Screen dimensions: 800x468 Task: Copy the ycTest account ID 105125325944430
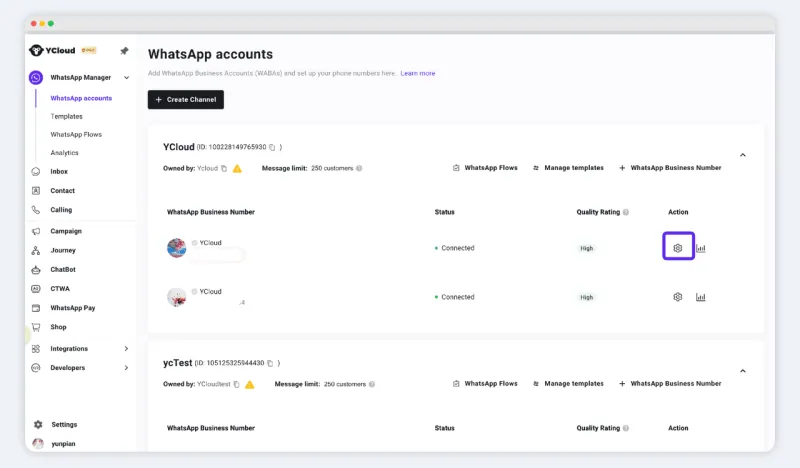coord(270,363)
